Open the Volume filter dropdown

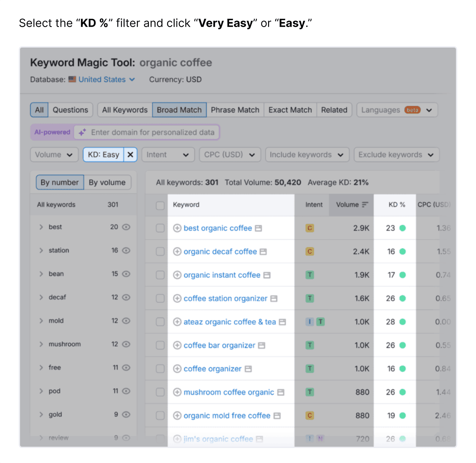tap(54, 155)
